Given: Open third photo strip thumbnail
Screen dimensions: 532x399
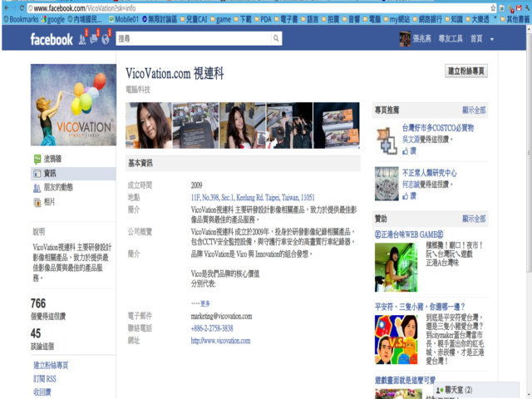Looking at the screenshot, I should 243,126.
